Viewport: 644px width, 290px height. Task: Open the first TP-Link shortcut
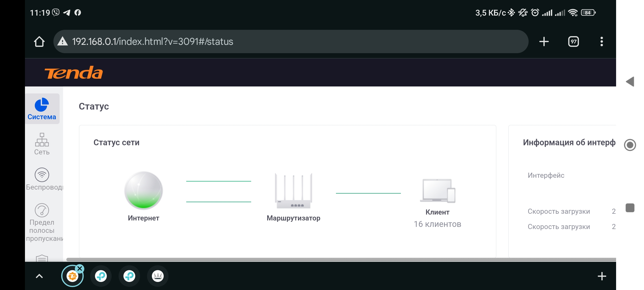point(101,276)
